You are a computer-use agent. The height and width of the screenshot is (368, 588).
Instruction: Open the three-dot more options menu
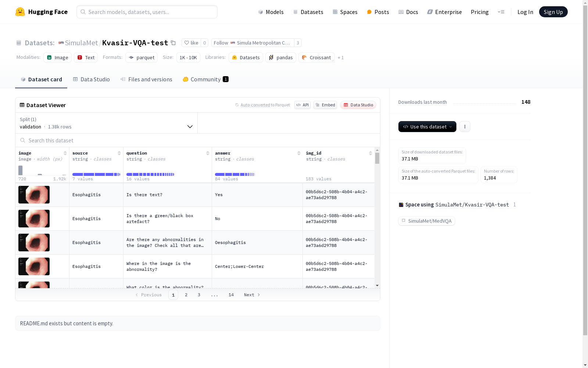(x=465, y=127)
